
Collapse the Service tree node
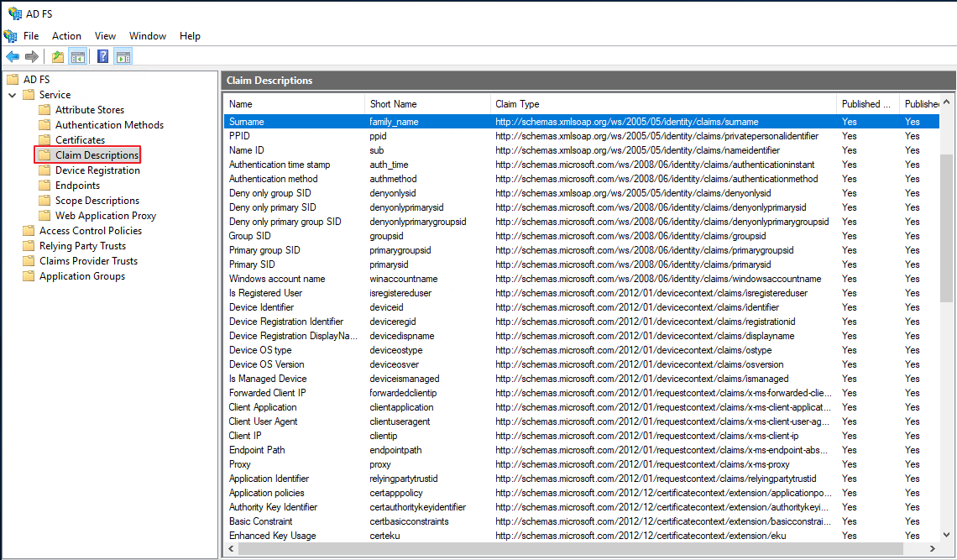(13, 95)
